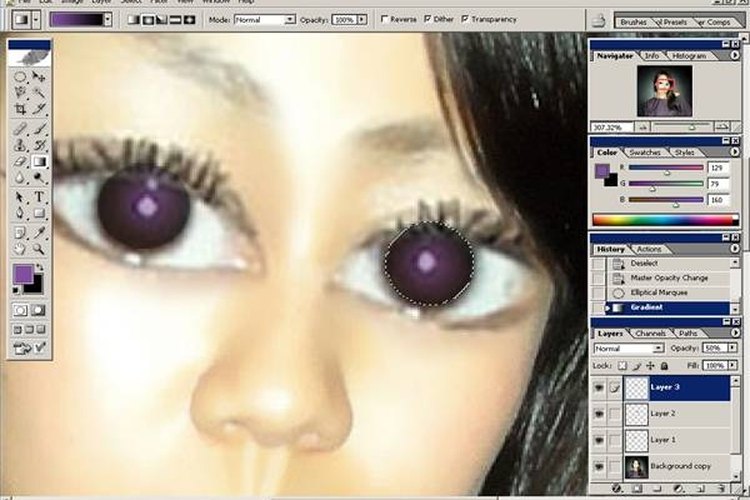Select the Elliptical Marquee history state
The image size is (750, 500).
(x=669, y=292)
